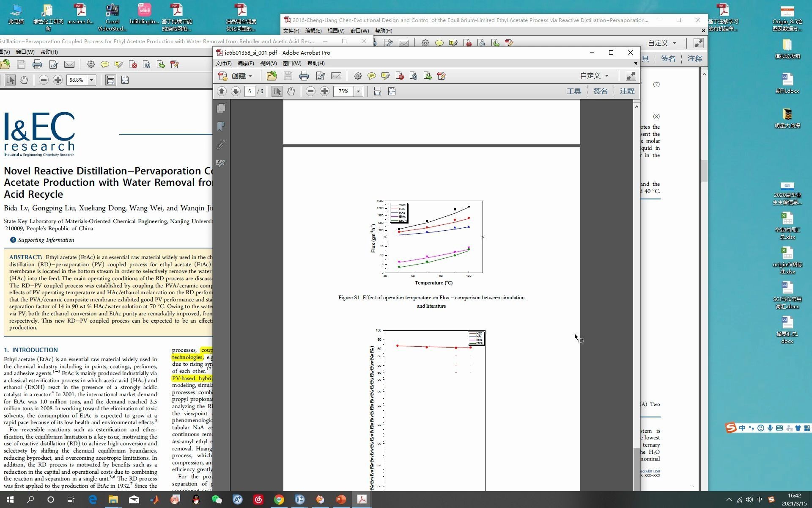Open the 工具 pane in the front window
The image size is (812, 508).
(574, 91)
